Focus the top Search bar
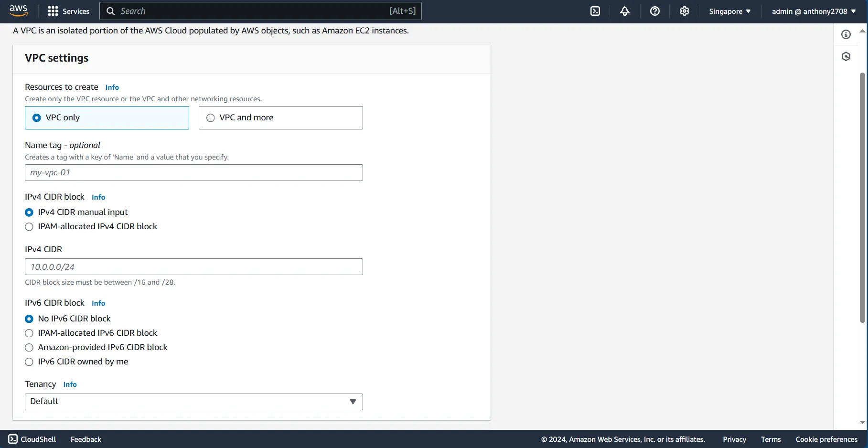 click(260, 11)
